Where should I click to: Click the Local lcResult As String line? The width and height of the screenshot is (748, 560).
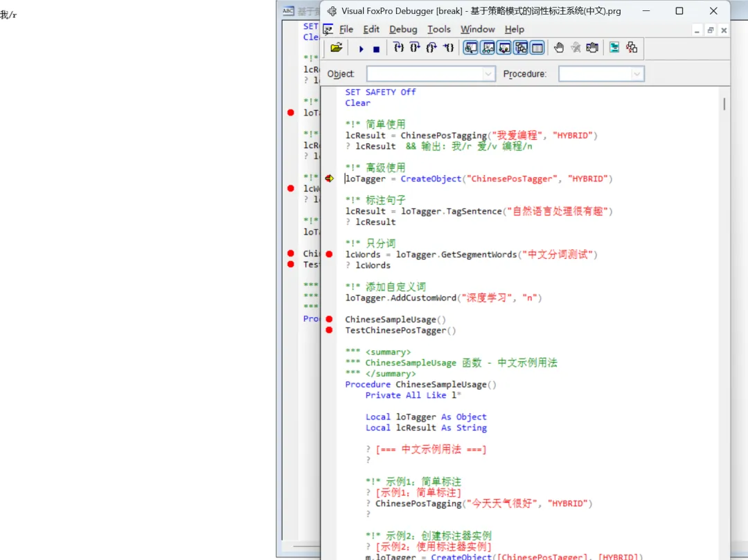(426, 428)
